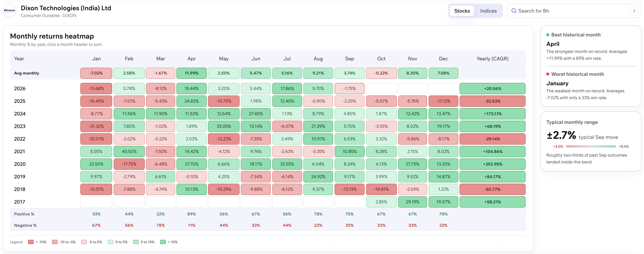Sort by the Apr column header
The width and height of the screenshot is (644, 254).
point(191,59)
